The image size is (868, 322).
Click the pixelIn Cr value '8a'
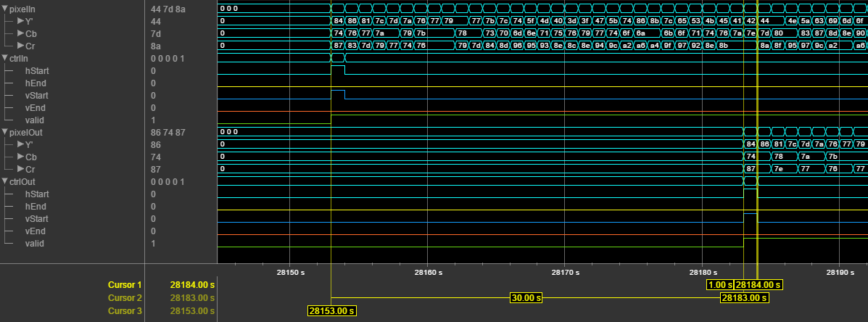click(x=155, y=46)
